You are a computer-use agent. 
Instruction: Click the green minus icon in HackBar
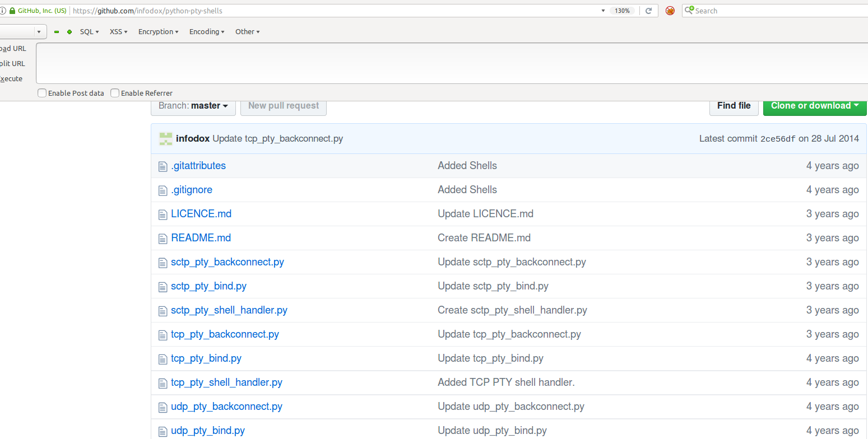pyautogui.click(x=57, y=32)
